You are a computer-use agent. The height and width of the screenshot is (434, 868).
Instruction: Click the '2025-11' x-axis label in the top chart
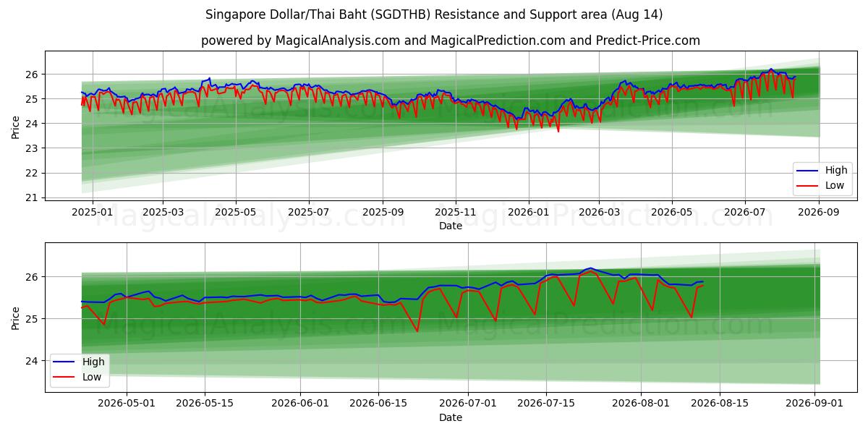(456, 211)
